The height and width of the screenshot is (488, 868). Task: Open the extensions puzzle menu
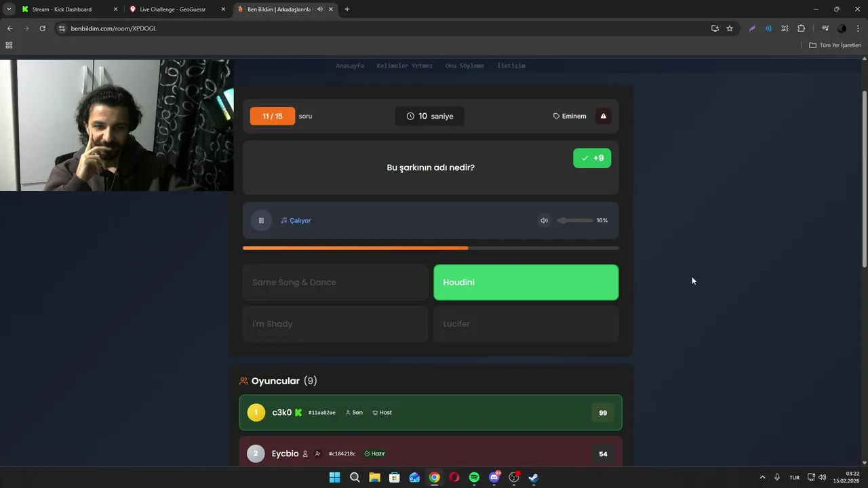(801, 28)
